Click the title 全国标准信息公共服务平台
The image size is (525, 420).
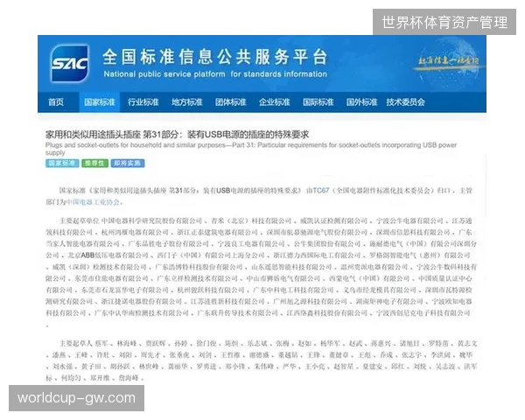pyautogui.click(x=214, y=57)
